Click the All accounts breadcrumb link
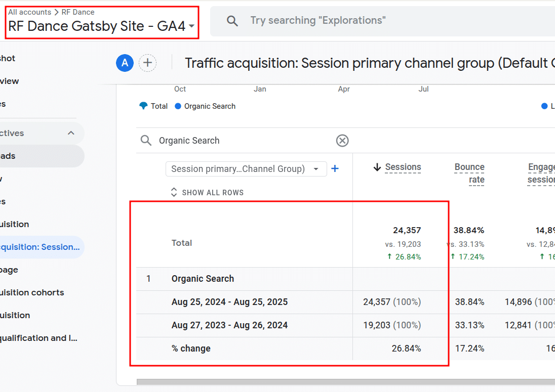 point(30,12)
